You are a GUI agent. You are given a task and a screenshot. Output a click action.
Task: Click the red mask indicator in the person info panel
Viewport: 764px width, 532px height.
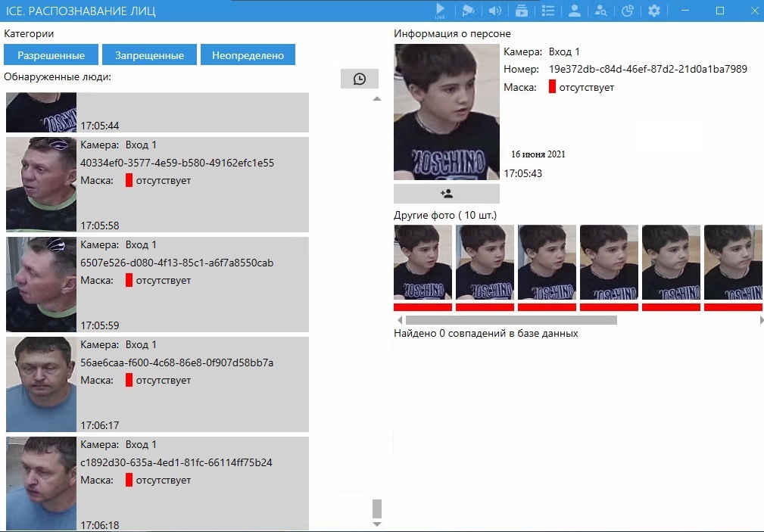pos(552,87)
